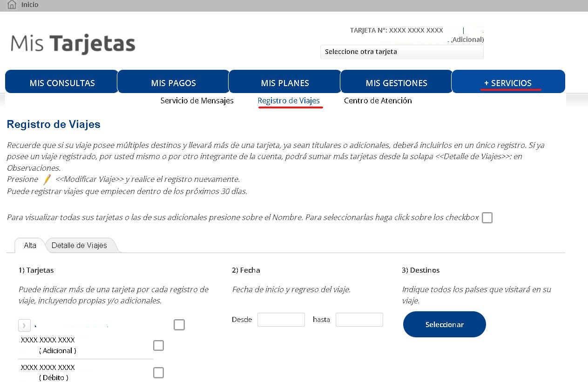
Task: Click the Mis Tarjetas logo
Action: tap(73, 44)
